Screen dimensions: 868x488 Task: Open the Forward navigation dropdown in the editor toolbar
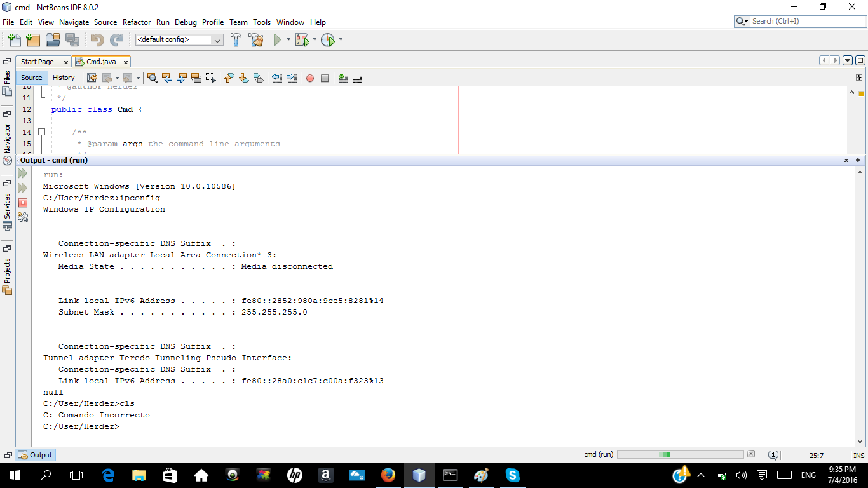tap(138, 78)
